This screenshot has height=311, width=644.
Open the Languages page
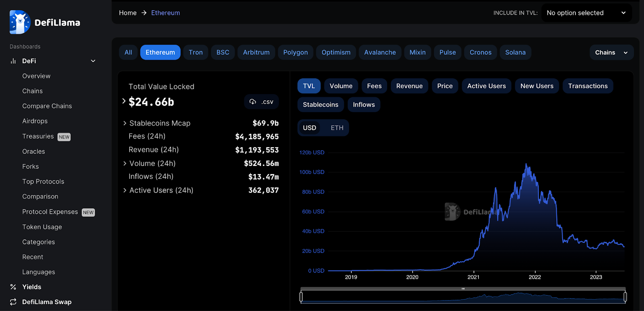39,272
